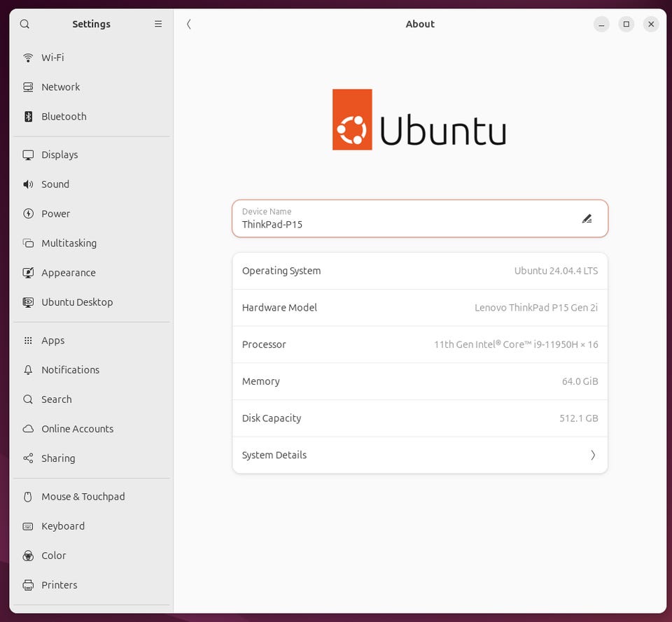Click the Operating System label

[281, 271]
